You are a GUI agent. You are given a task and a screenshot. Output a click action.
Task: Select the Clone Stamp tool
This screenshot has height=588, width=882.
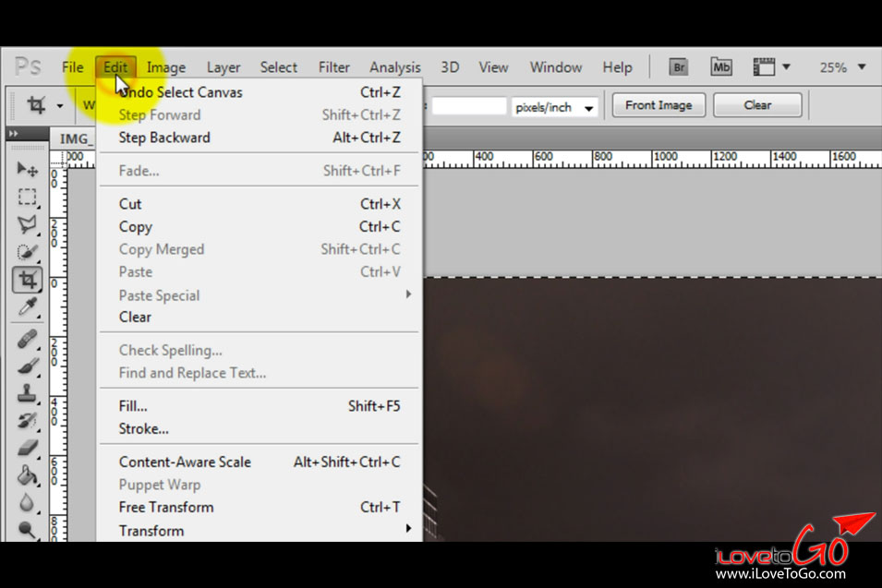coord(27,393)
